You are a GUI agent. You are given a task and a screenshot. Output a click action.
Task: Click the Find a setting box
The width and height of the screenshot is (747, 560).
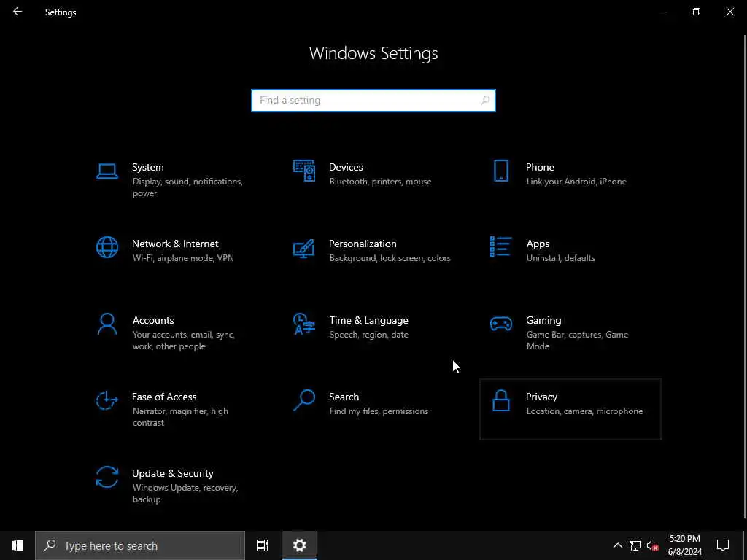coord(373,101)
